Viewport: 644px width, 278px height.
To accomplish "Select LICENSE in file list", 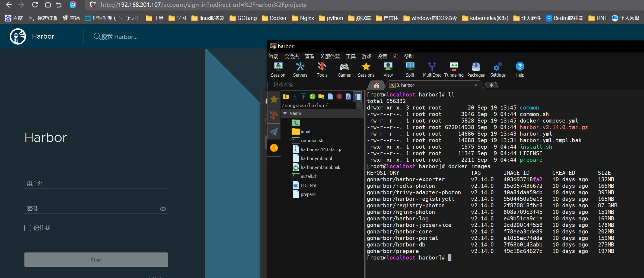I will tap(305, 185).
